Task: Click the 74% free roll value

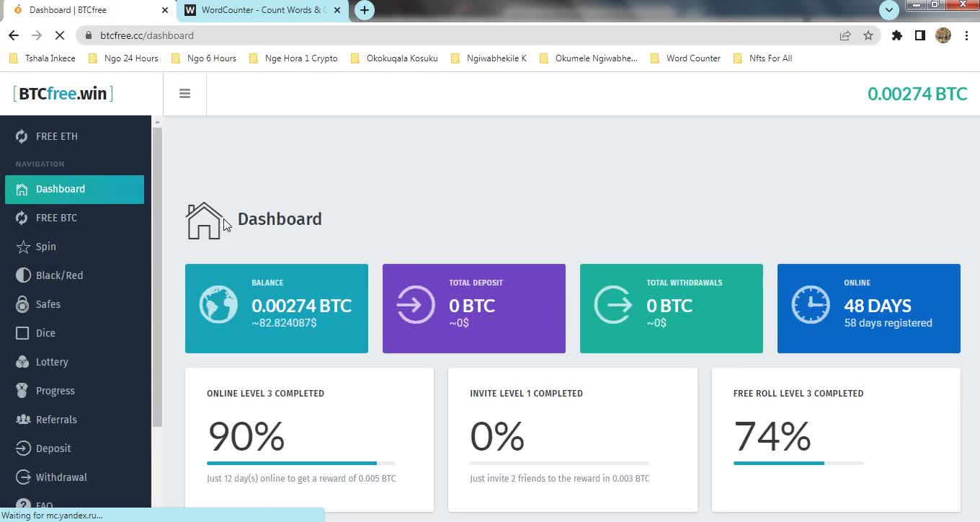Action: [x=772, y=436]
